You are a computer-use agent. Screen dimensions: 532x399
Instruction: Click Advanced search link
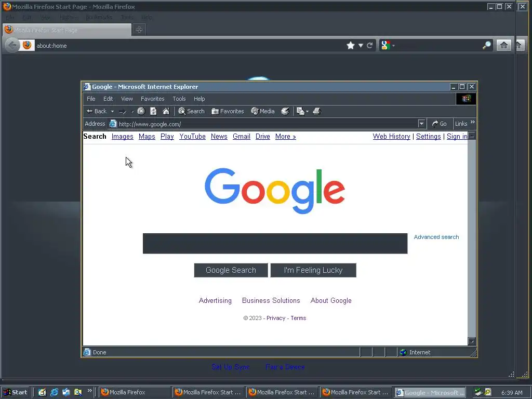(x=436, y=237)
